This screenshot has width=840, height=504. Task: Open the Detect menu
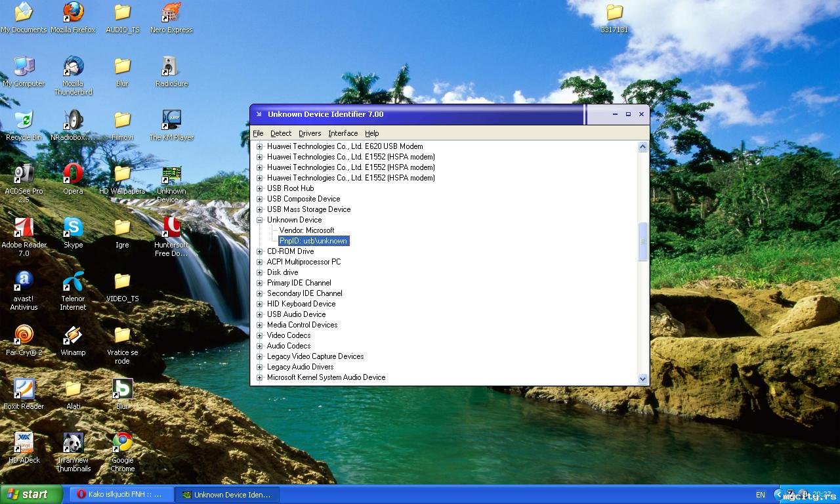pyautogui.click(x=281, y=133)
